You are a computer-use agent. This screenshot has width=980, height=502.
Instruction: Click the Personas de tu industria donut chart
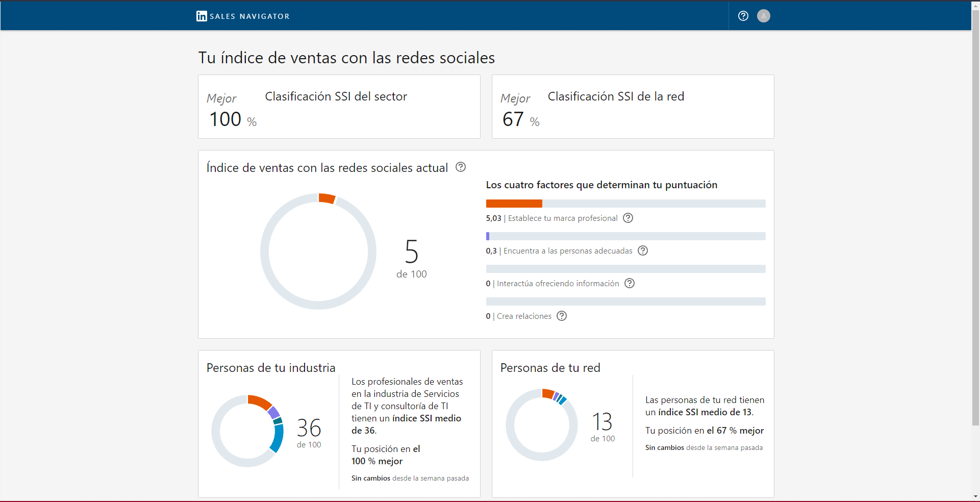pos(247,431)
